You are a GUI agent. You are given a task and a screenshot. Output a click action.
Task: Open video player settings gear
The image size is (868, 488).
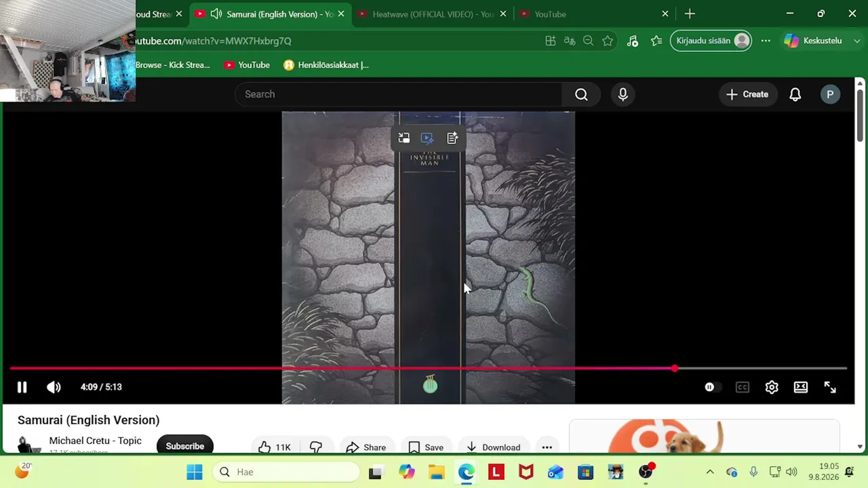click(772, 387)
